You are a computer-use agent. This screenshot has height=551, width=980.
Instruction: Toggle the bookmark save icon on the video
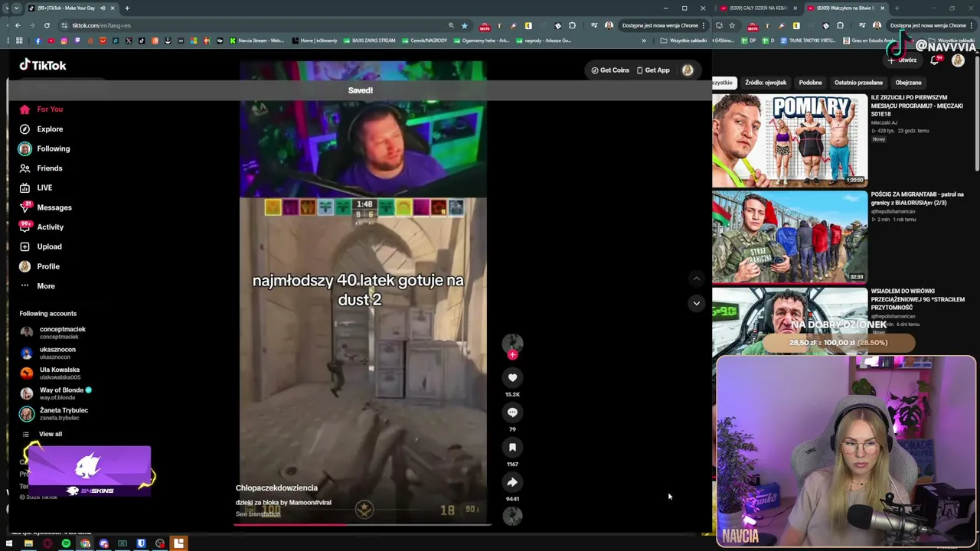(x=512, y=448)
